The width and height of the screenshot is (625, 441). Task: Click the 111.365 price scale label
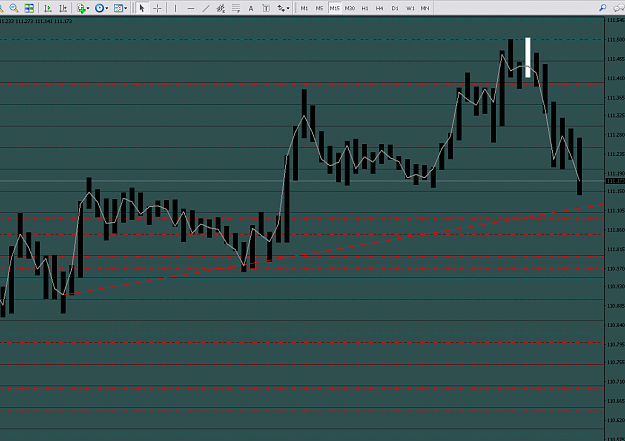(x=615, y=98)
